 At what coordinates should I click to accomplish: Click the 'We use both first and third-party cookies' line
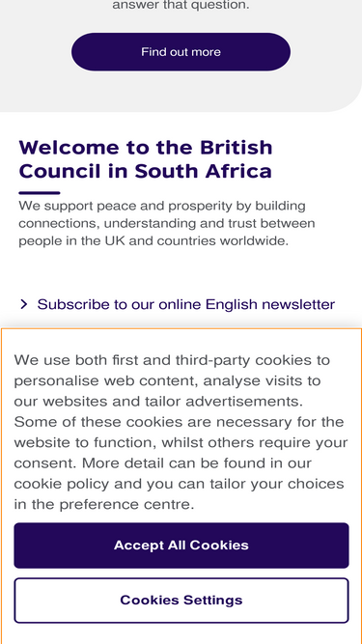[172, 360]
